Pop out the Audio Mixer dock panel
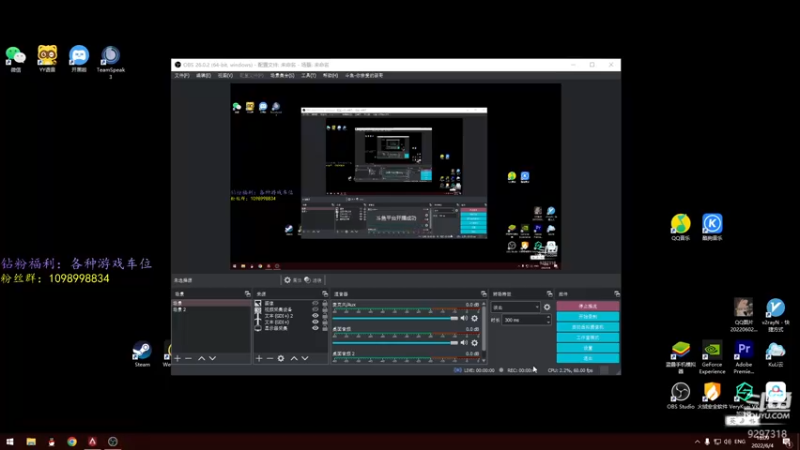This screenshot has width=800, height=450. pos(484,294)
